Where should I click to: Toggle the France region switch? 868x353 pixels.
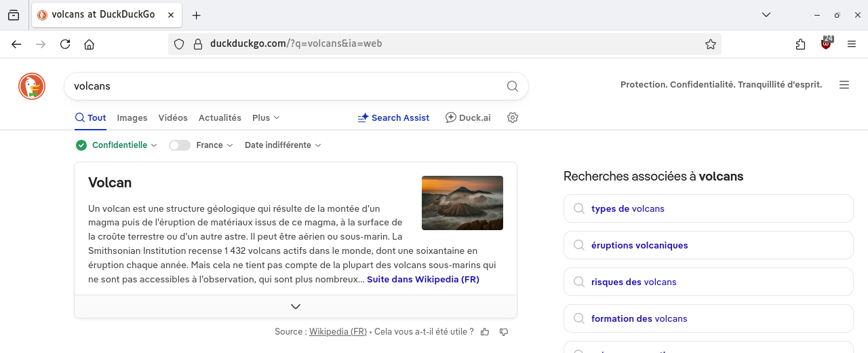(x=180, y=145)
